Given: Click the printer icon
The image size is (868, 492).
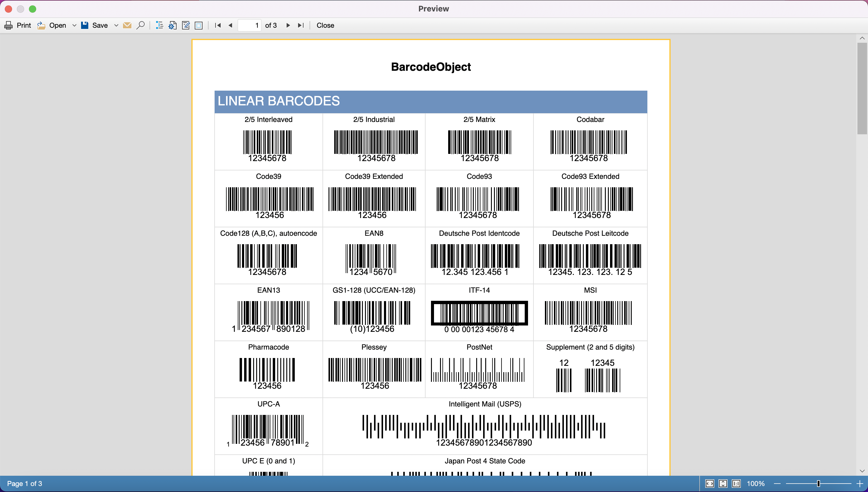Looking at the screenshot, I should (8, 25).
